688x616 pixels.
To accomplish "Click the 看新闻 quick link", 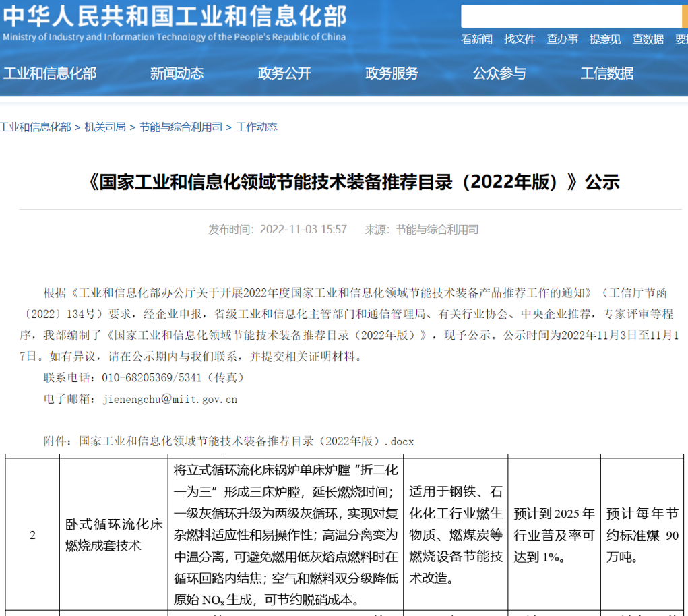I will point(476,39).
